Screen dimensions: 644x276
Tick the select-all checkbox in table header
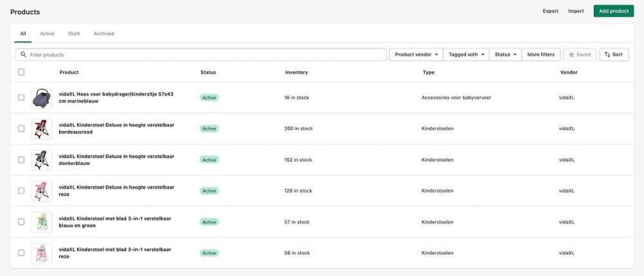(x=21, y=72)
